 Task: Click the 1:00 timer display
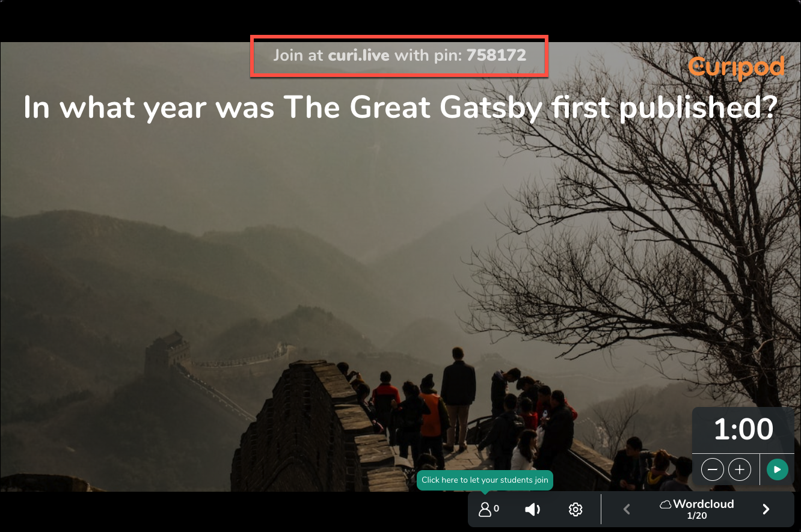tap(744, 430)
